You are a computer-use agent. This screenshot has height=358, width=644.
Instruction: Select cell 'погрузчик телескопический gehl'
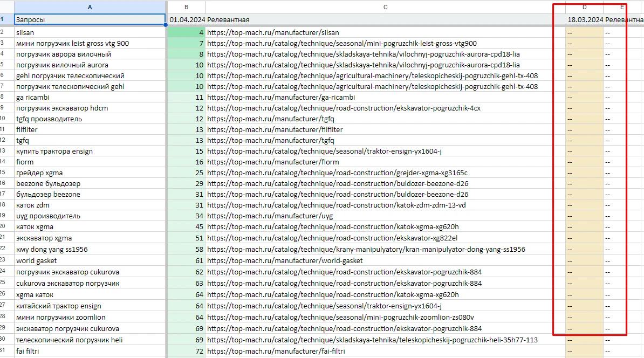coord(90,87)
